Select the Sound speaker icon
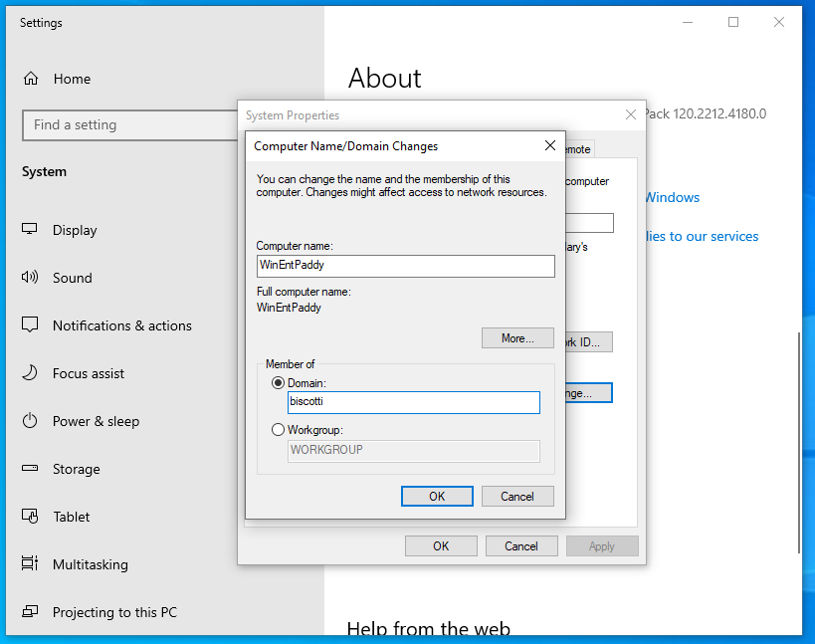Screen dimensions: 815x644 (31, 278)
